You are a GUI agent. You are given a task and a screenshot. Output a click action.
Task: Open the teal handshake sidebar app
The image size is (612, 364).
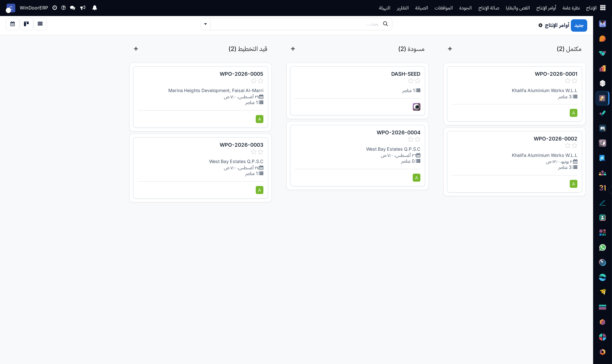point(602,54)
